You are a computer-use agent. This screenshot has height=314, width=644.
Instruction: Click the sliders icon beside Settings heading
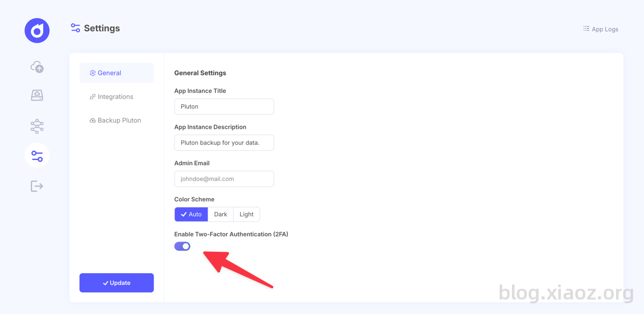point(76,28)
